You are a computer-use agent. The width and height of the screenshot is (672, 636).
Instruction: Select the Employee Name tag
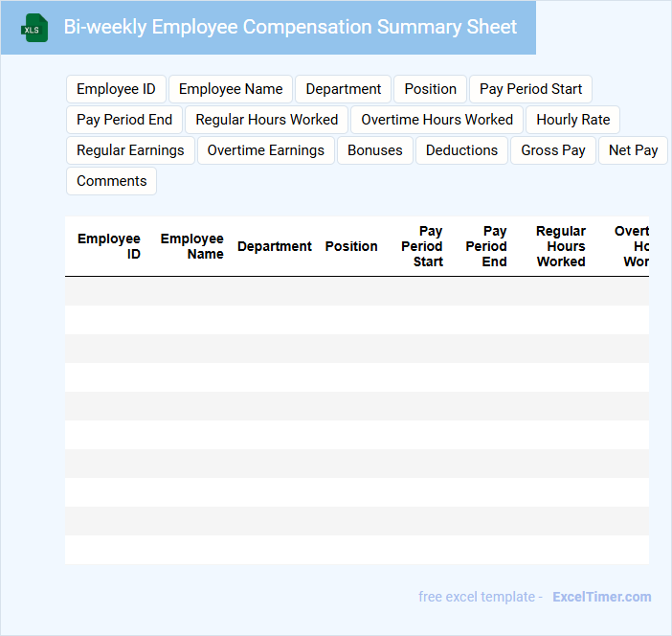(231, 89)
